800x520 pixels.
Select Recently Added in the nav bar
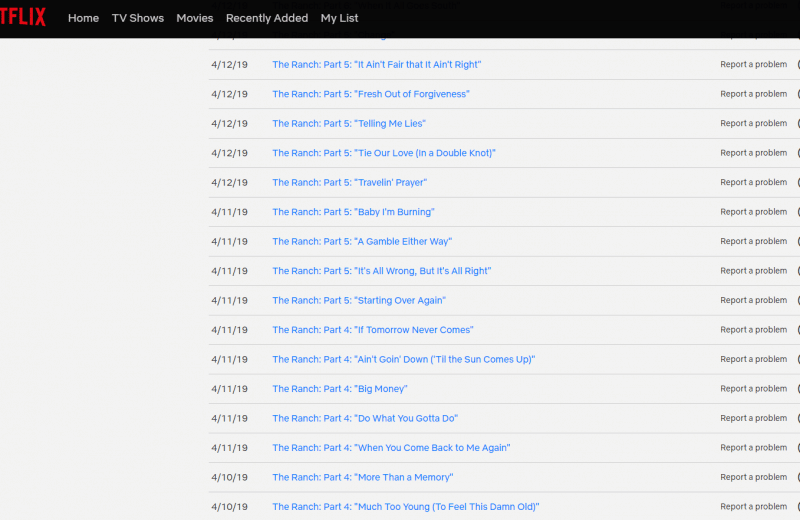[267, 18]
